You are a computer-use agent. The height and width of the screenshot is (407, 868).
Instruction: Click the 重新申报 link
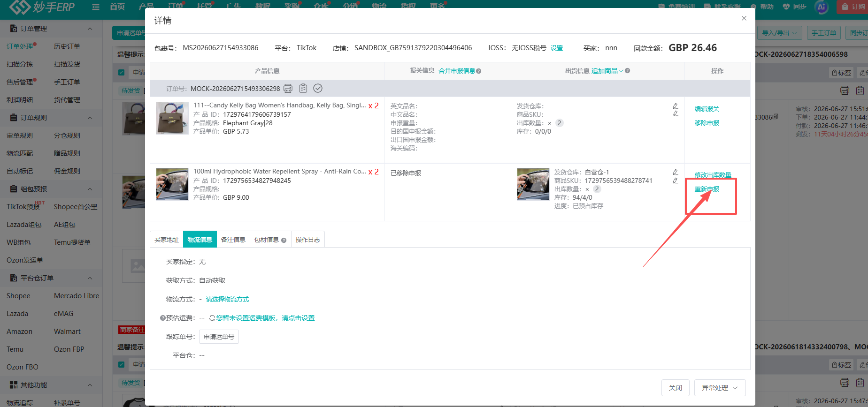point(707,189)
